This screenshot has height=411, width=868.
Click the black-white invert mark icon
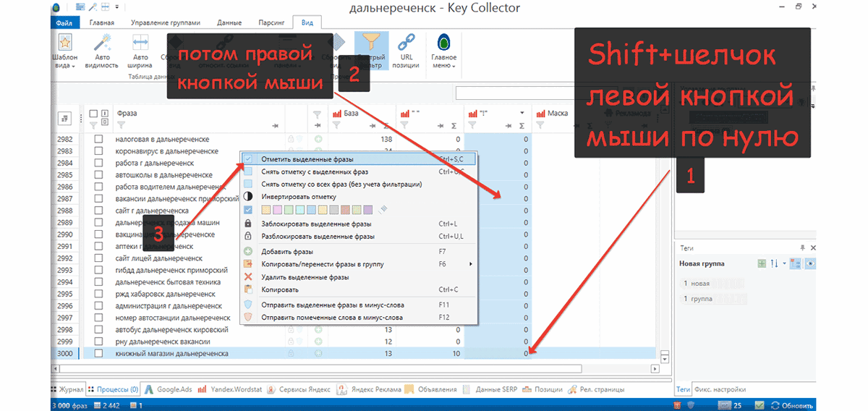[247, 196]
